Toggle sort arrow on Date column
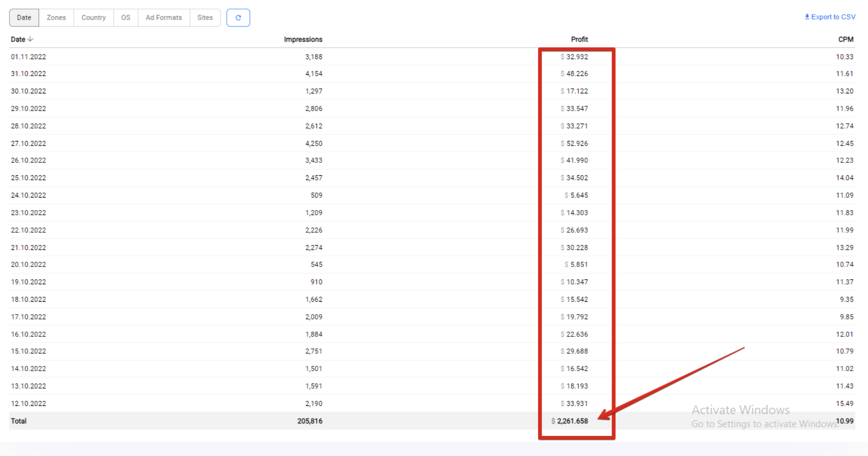 point(30,39)
